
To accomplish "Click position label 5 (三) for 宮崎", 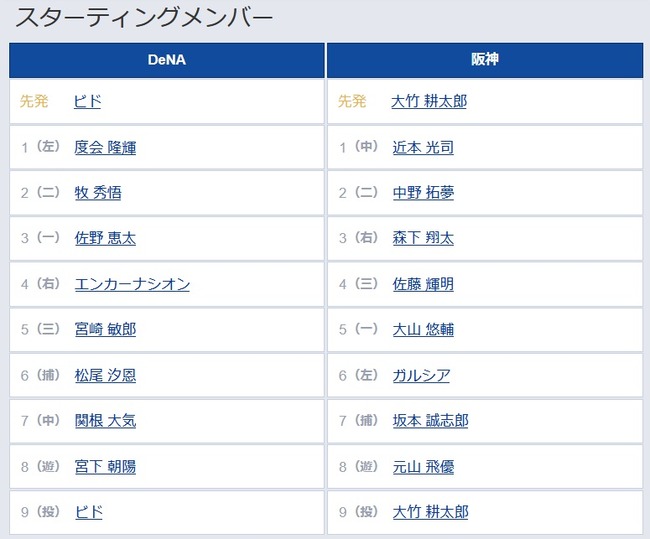I will tap(41, 329).
